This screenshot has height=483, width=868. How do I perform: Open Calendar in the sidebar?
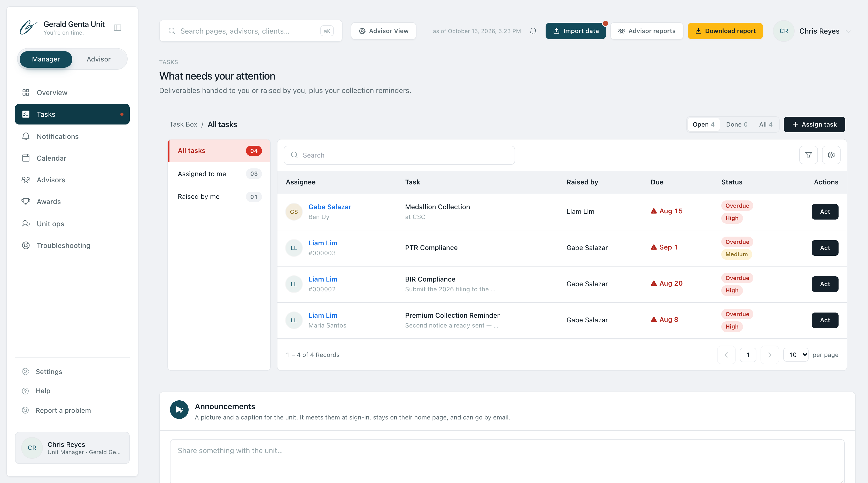[72, 158]
